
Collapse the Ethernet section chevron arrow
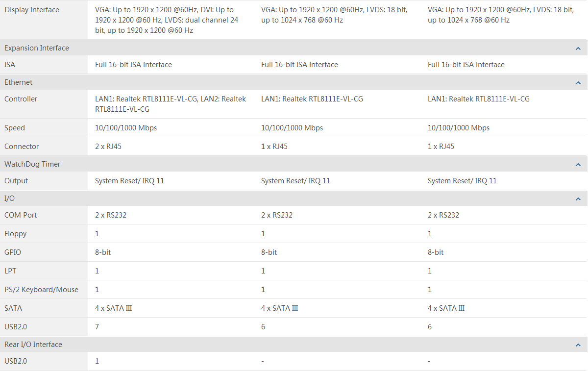pyautogui.click(x=578, y=83)
